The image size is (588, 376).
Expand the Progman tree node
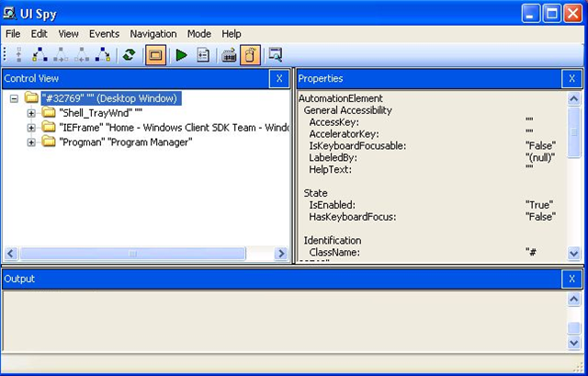click(x=31, y=142)
